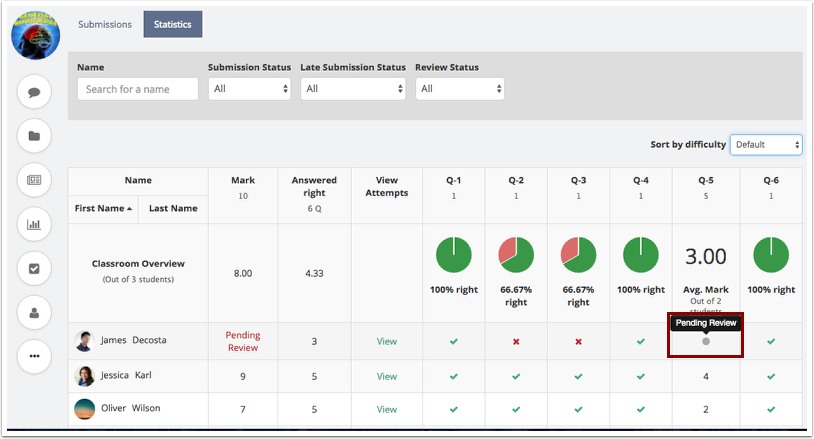Click Oliver Wilson's Q-4 green checkmark
This screenshot has height=439, width=814.
(641, 409)
